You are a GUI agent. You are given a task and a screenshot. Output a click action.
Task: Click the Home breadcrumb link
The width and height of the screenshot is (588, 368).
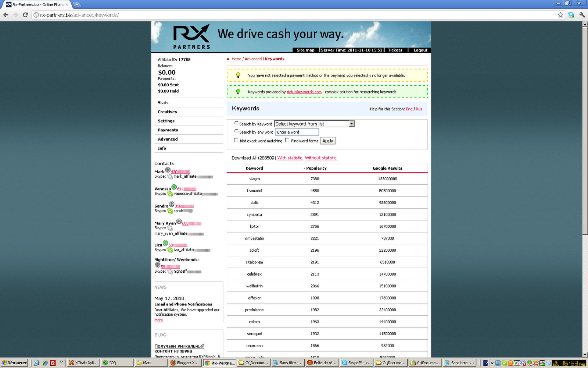(236, 59)
